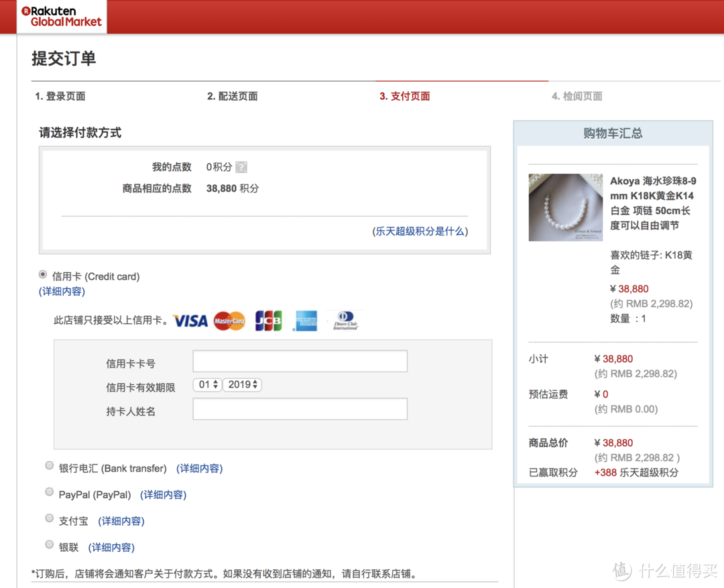The image size is (724, 588).
Task: Click the JCB card logo
Action: (268, 320)
